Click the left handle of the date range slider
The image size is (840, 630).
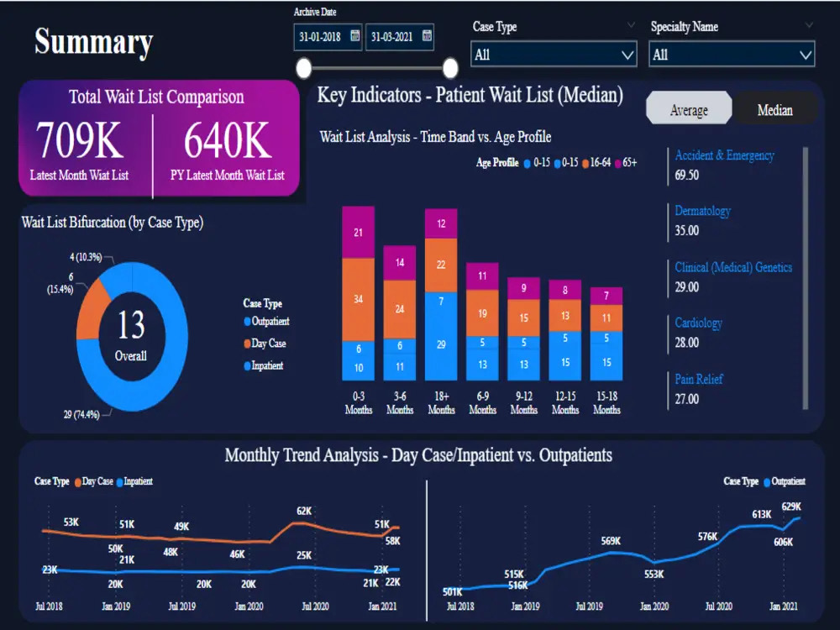click(x=303, y=67)
